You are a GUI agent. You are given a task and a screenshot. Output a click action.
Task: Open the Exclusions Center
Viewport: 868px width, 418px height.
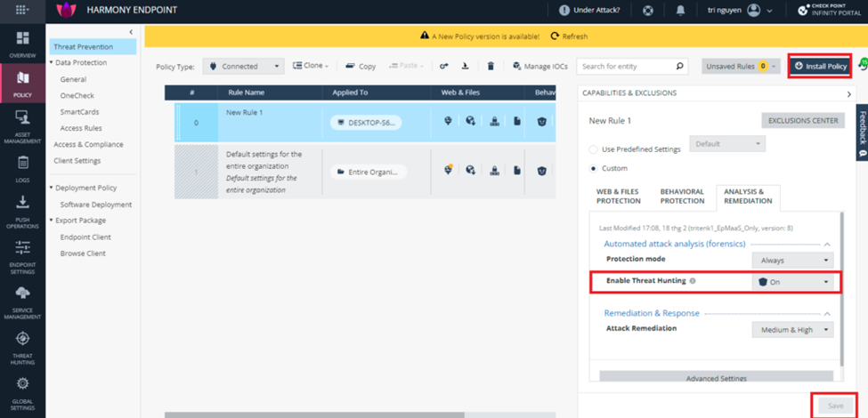point(803,121)
